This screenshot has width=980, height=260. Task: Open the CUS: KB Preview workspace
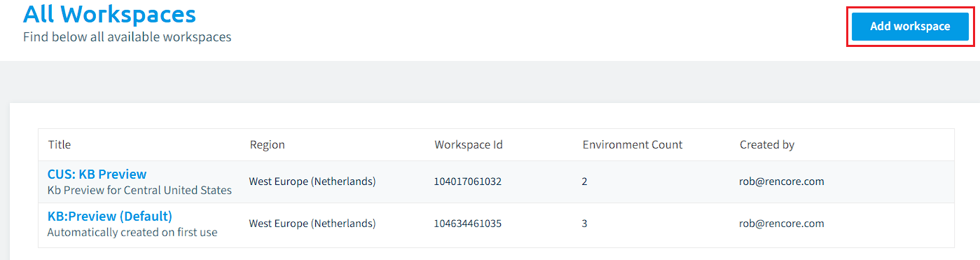97,174
